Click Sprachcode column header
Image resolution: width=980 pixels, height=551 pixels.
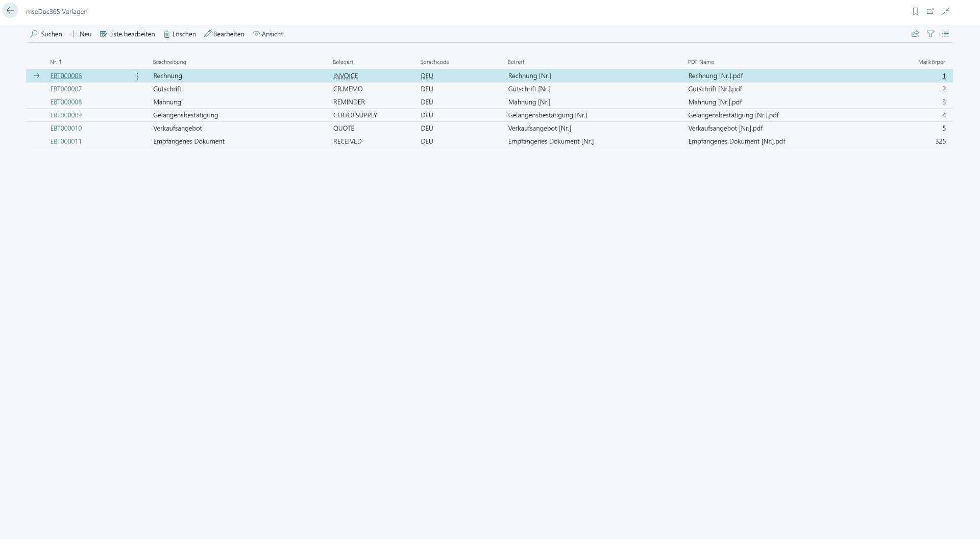[x=435, y=62]
